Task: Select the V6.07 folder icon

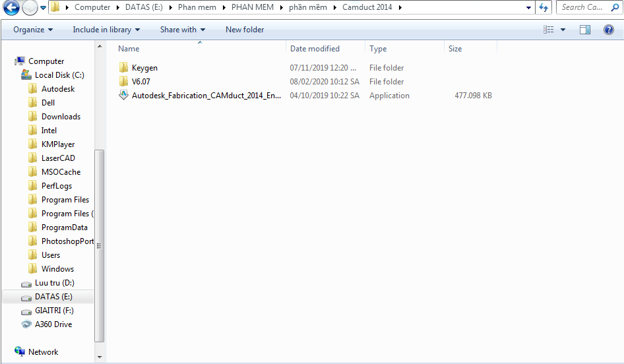Action: tap(123, 81)
